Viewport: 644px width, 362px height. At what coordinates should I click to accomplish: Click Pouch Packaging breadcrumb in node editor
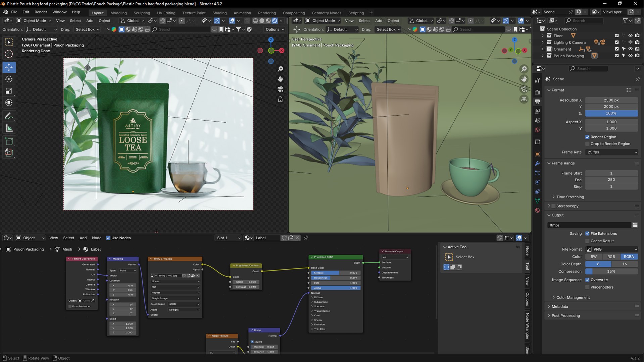tap(29, 249)
